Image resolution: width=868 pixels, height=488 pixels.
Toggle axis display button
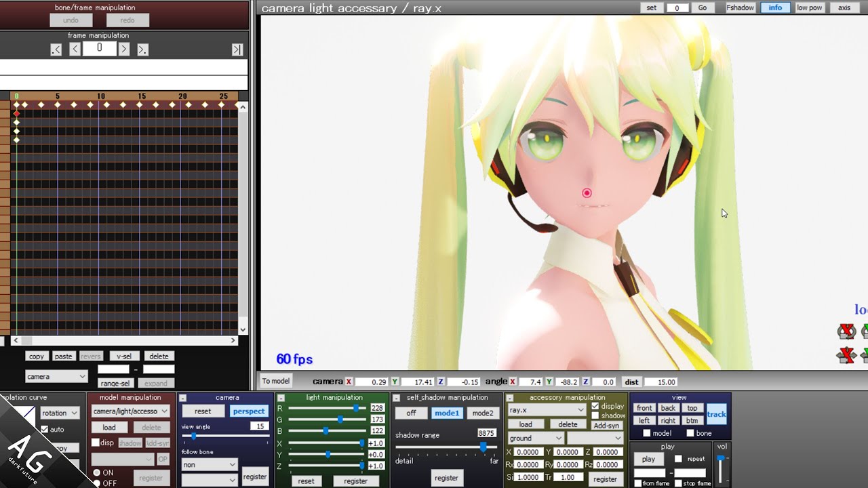tap(844, 7)
